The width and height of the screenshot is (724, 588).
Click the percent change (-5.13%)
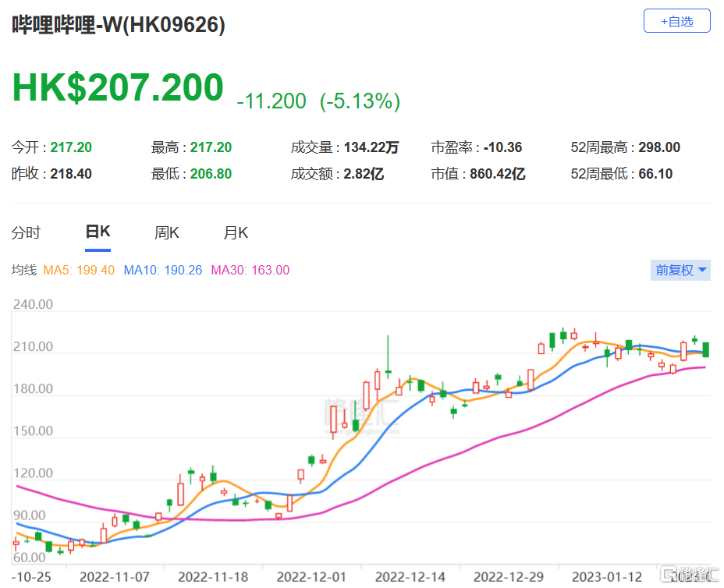click(x=360, y=101)
